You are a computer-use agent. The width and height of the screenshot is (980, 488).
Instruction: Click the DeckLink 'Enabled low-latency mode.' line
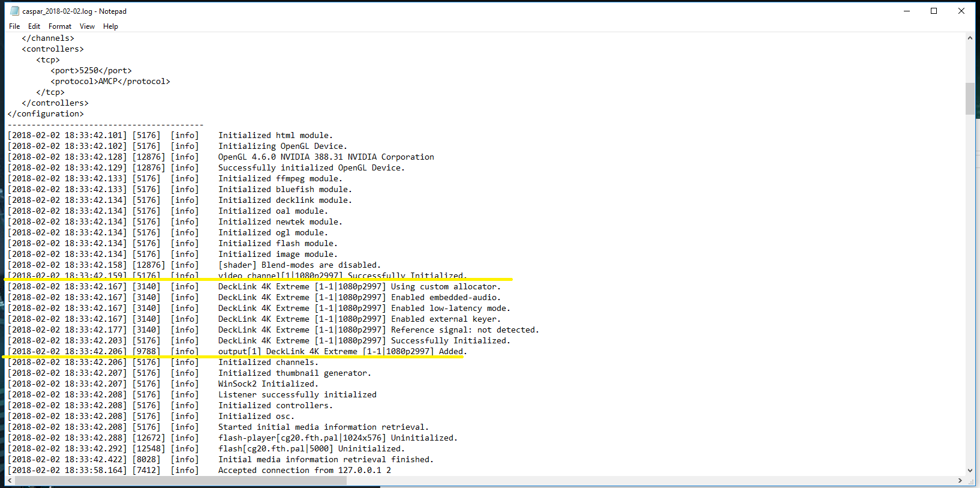(364, 309)
